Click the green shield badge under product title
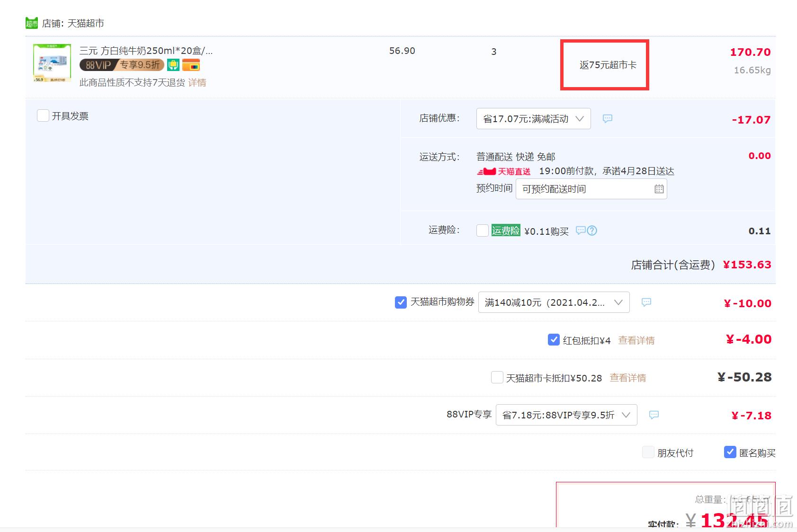Viewport: 797px width, 532px height. [173, 65]
